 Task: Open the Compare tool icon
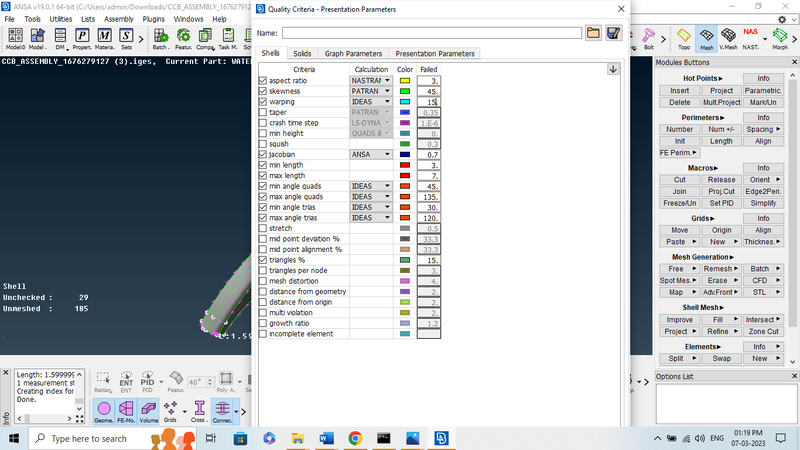(x=205, y=39)
